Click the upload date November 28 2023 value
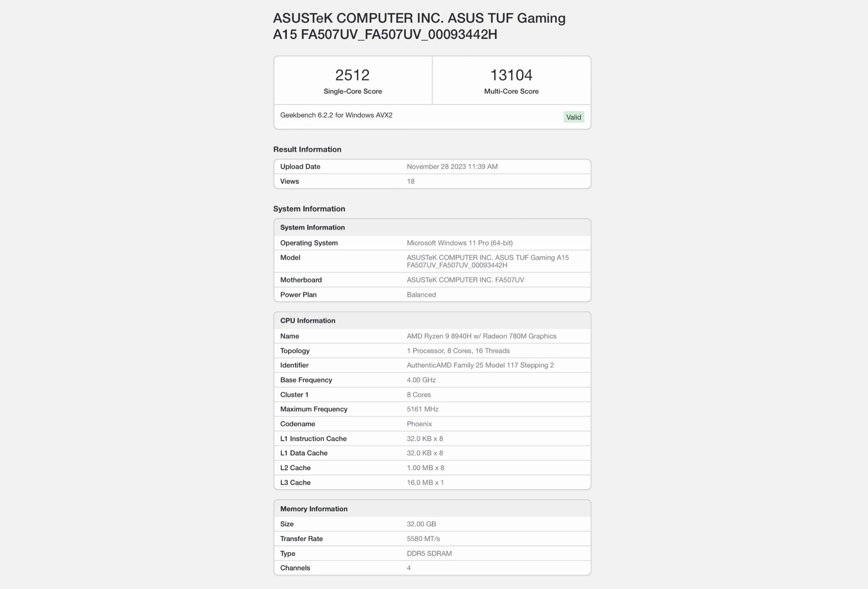Screen dimensions: 868x589 pyautogui.click(x=452, y=167)
